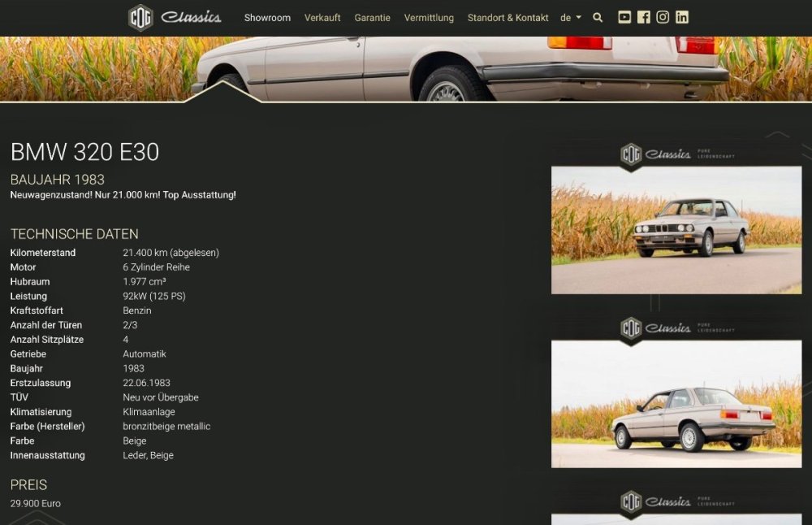The height and width of the screenshot is (525, 812).
Task: Navigate to the Garantie page
Action: tap(372, 17)
